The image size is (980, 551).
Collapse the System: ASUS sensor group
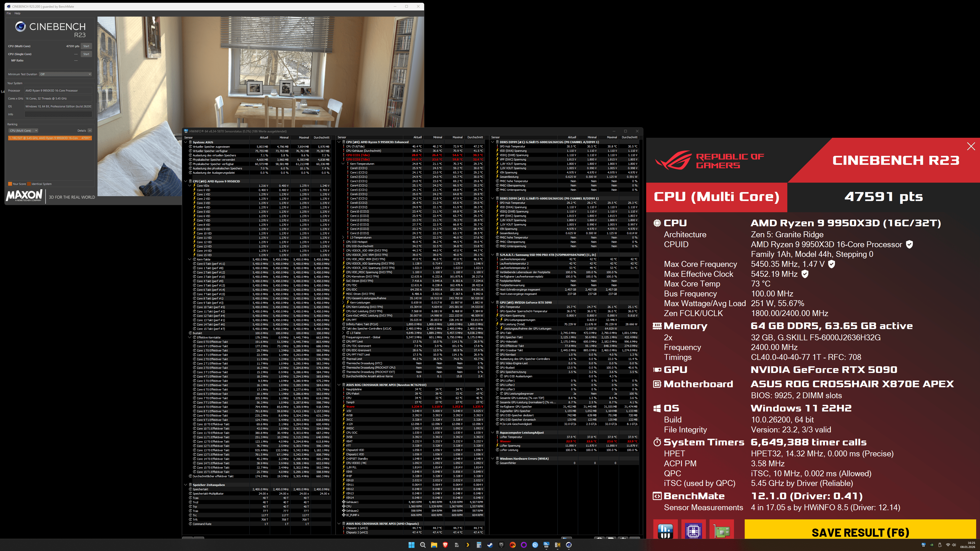point(186,142)
